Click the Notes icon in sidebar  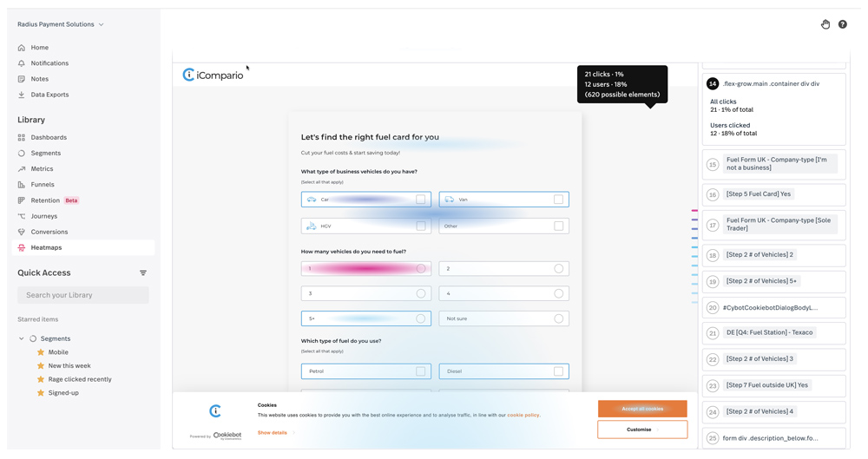pyautogui.click(x=22, y=79)
